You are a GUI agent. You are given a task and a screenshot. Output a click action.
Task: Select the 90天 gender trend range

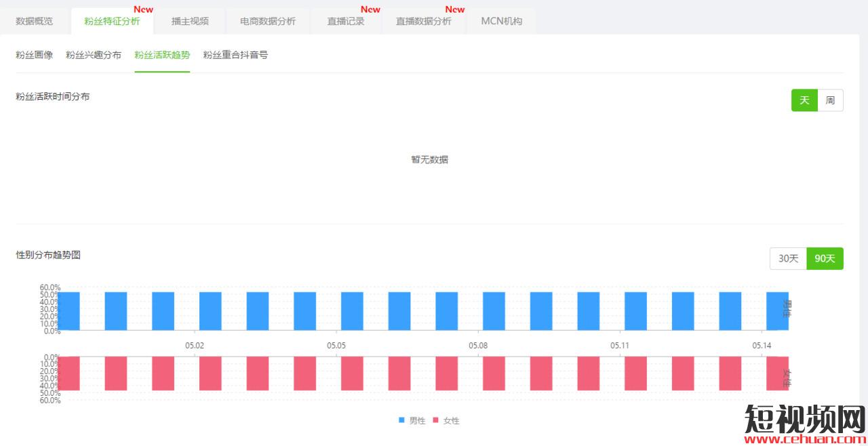click(x=825, y=258)
